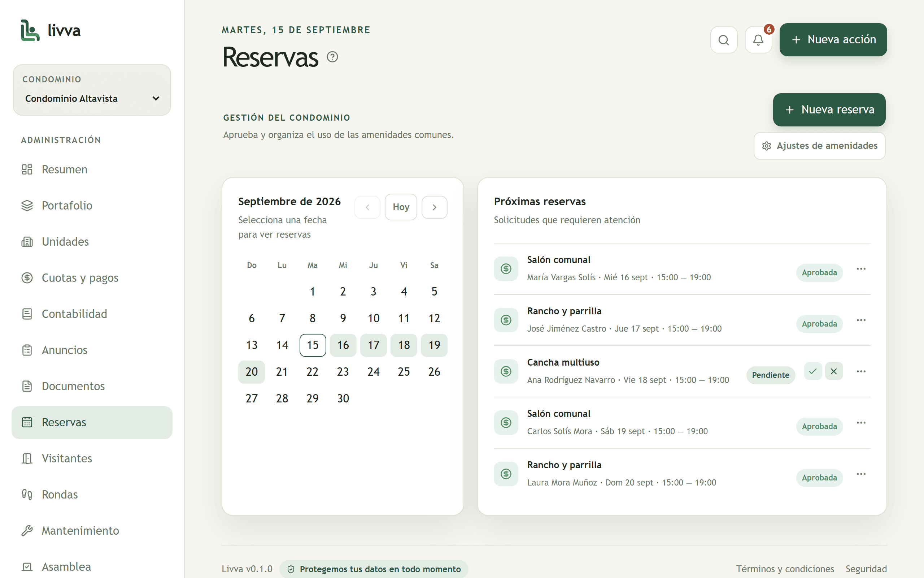924x578 pixels.
Task: Select day 18 in the calendar
Action: click(x=404, y=345)
